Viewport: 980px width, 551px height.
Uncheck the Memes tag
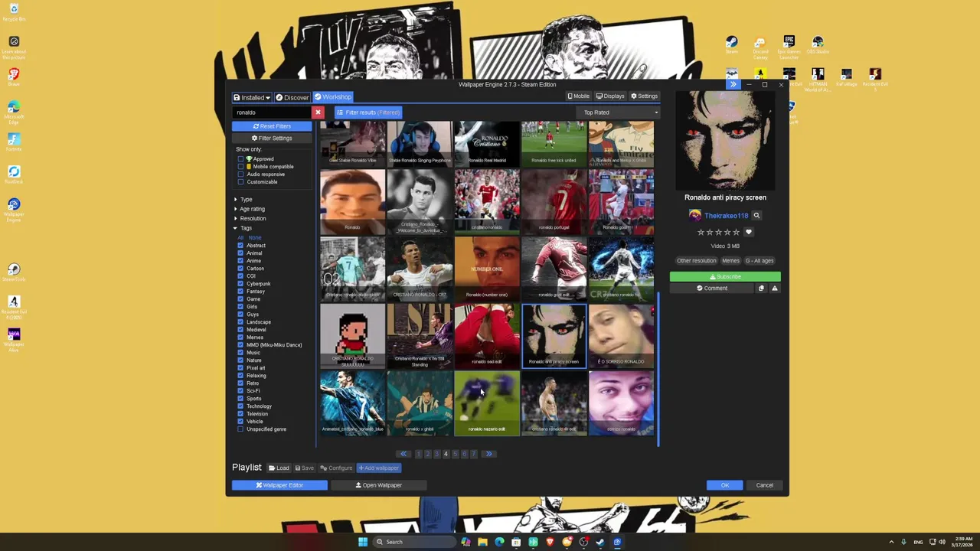240,337
